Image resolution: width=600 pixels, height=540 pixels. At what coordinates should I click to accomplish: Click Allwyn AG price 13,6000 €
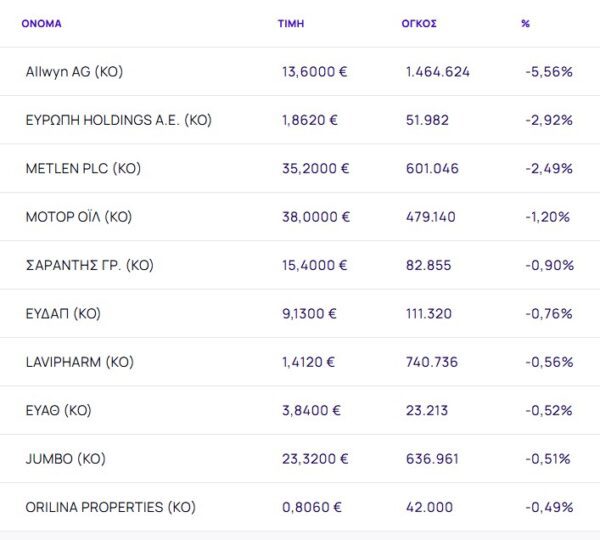(315, 72)
